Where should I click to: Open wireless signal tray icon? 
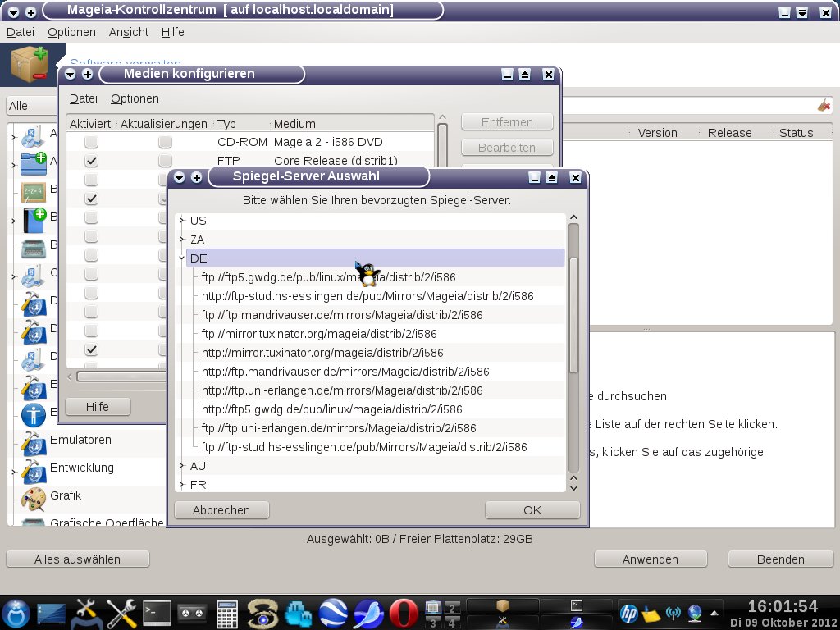(x=673, y=614)
